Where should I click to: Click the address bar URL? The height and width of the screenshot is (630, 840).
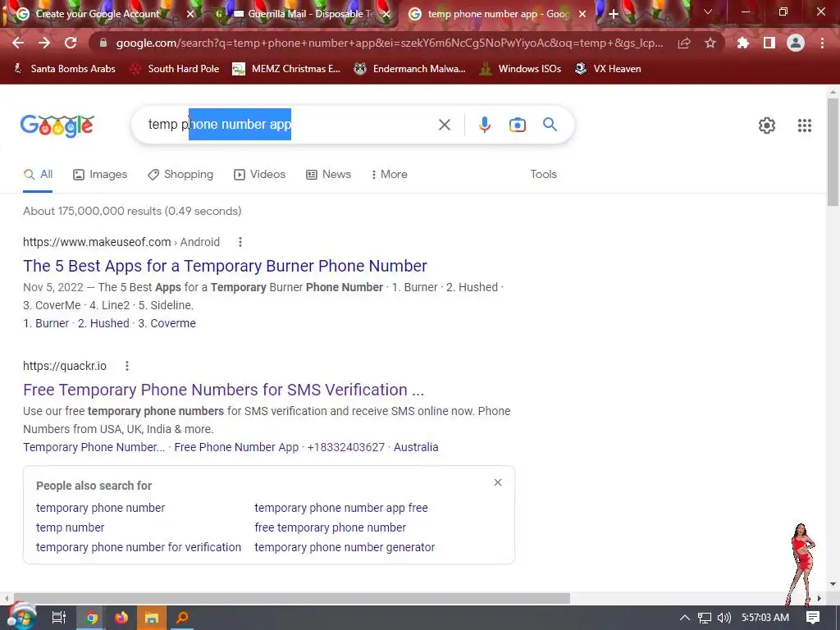pos(389,43)
